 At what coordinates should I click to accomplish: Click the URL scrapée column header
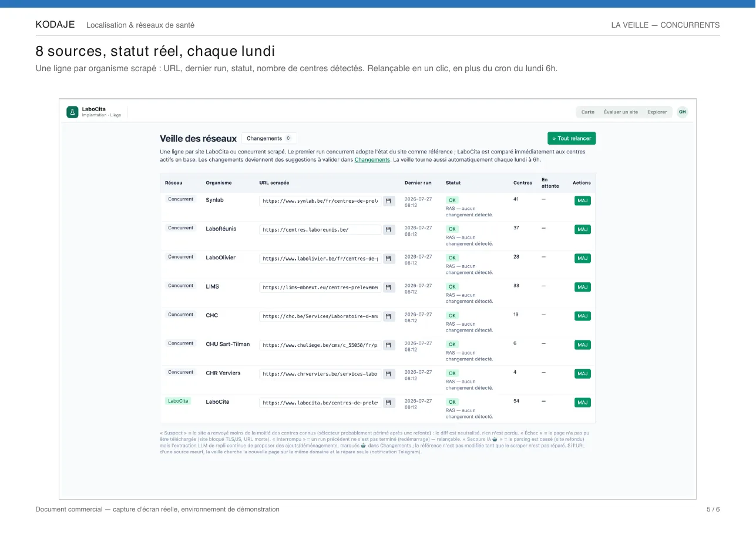274,183
